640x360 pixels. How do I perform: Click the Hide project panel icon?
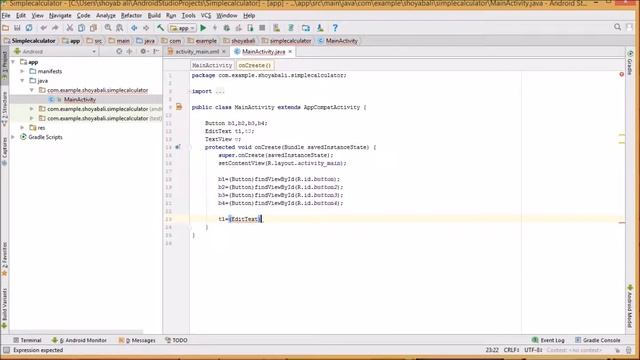156,52
